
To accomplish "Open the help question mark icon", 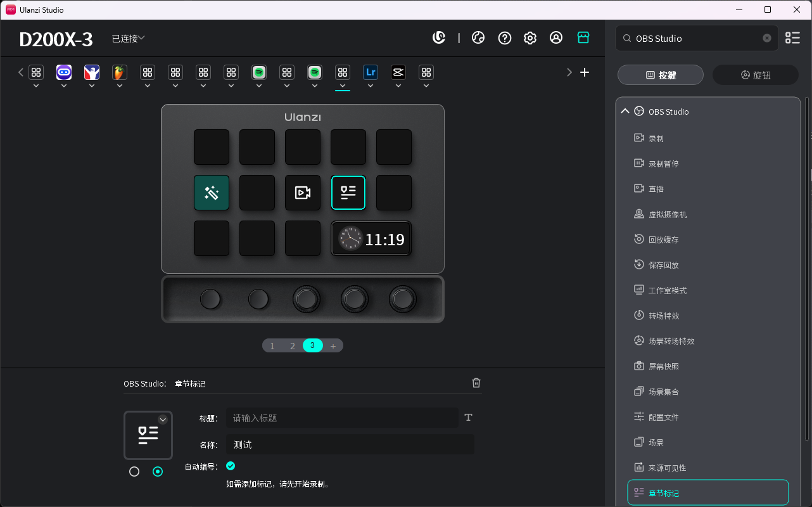I will point(504,37).
